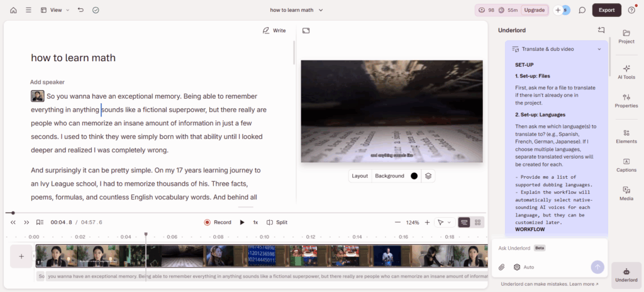This screenshot has height=292, width=644.
Task: Open the View layout dropdown
Action: (55, 10)
